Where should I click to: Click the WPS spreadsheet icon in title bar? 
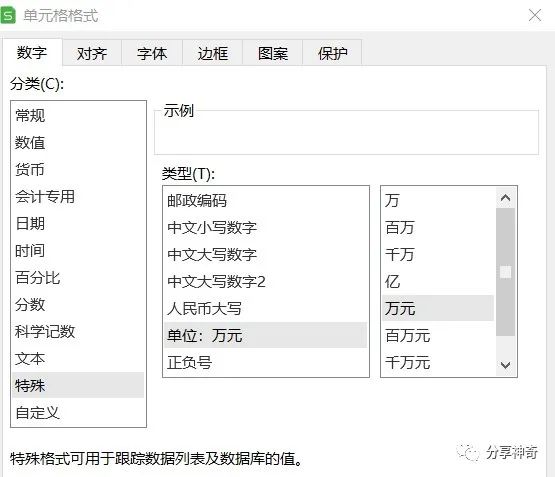click(x=8, y=16)
